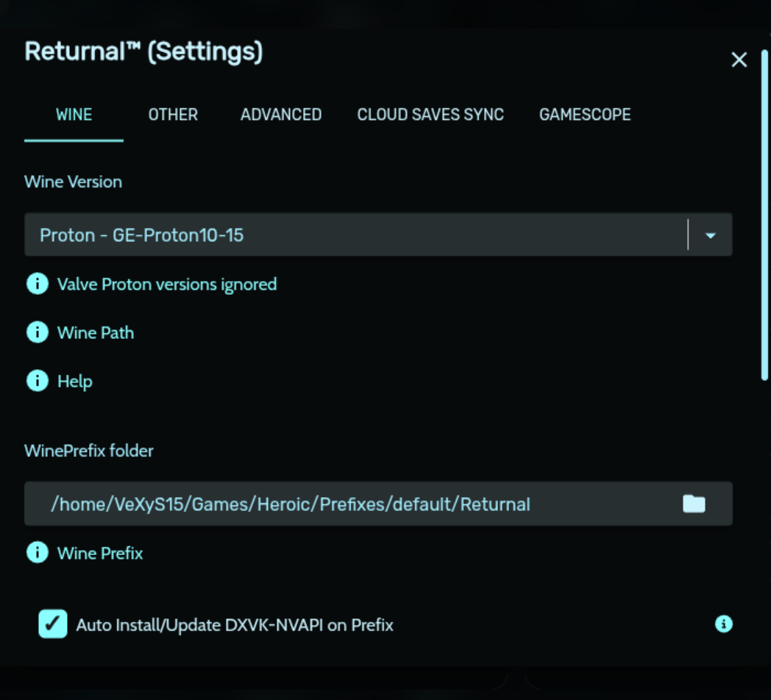Click the info icon next to Wine Prefix
The image size is (771, 700).
[x=37, y=553]
